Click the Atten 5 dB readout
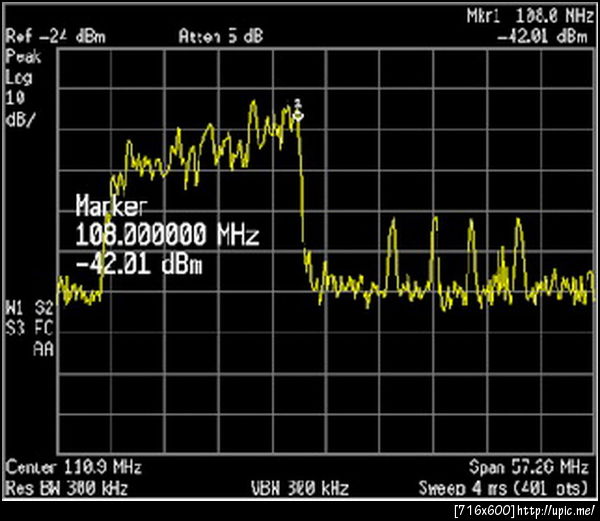 tap(221, 36)
